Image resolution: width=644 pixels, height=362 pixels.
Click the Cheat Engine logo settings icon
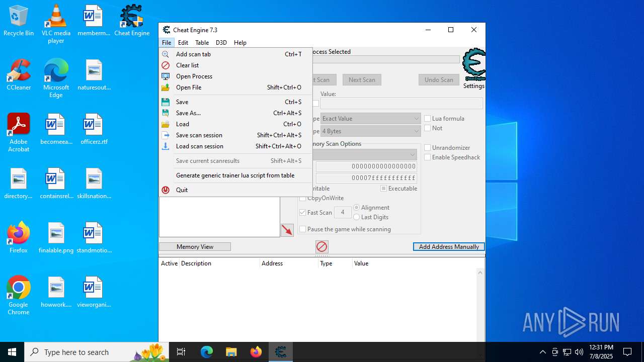tap(474, 64)
